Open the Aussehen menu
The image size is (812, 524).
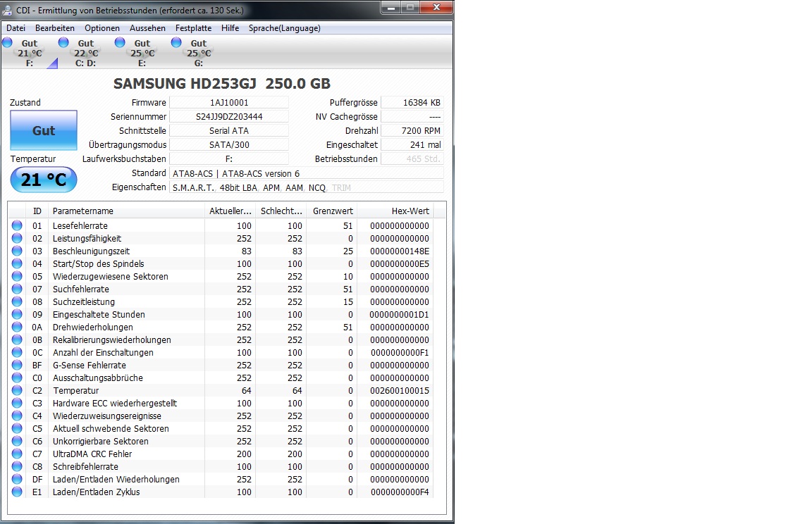point(147,28)
